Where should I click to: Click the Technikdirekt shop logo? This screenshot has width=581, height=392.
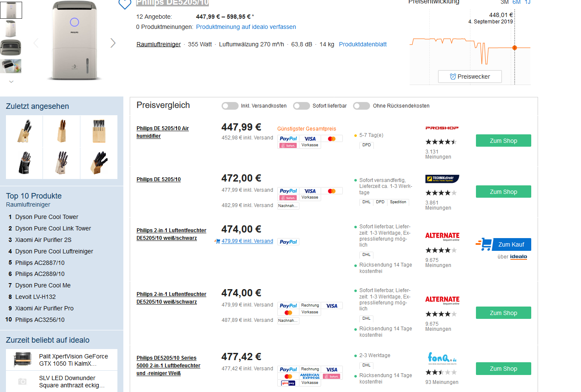pyautogui.click(x=442, y=179)
